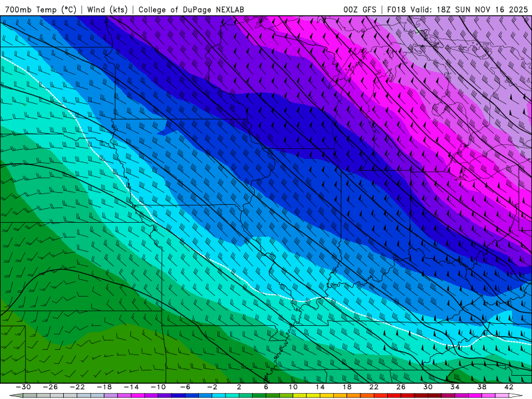Click the '700mb Temp (°C)' title text

pyautogui.click(x=41, y=9)
